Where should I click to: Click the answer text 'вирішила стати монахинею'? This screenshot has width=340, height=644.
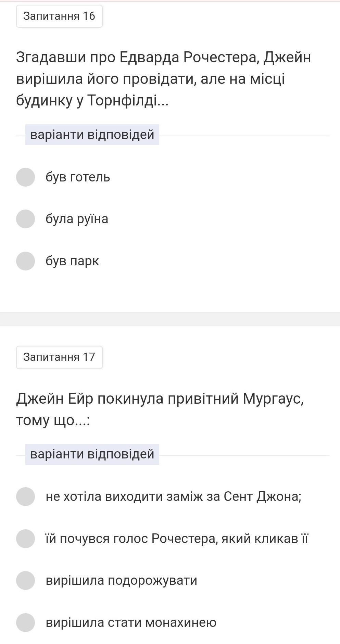point(131,622)
